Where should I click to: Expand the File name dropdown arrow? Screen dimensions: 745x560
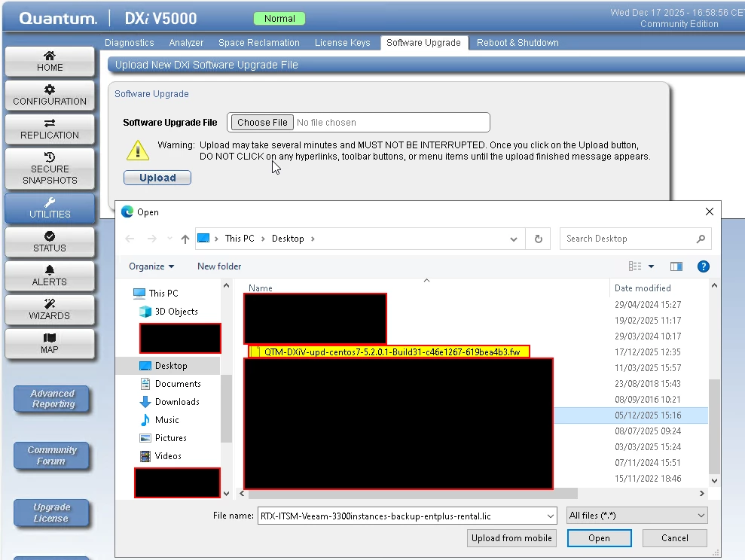(550, 516)
